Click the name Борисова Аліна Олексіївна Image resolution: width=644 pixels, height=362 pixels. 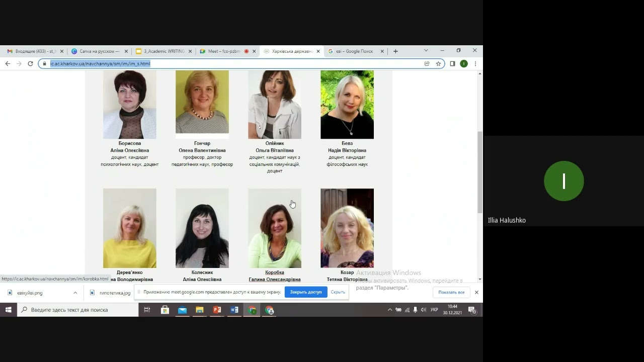click(x=130, y=147)
